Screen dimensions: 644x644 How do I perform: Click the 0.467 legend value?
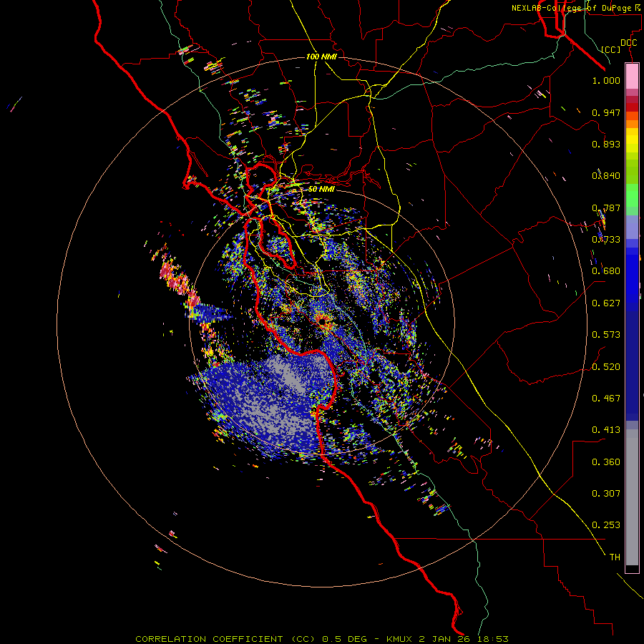(x=606, y=399)
